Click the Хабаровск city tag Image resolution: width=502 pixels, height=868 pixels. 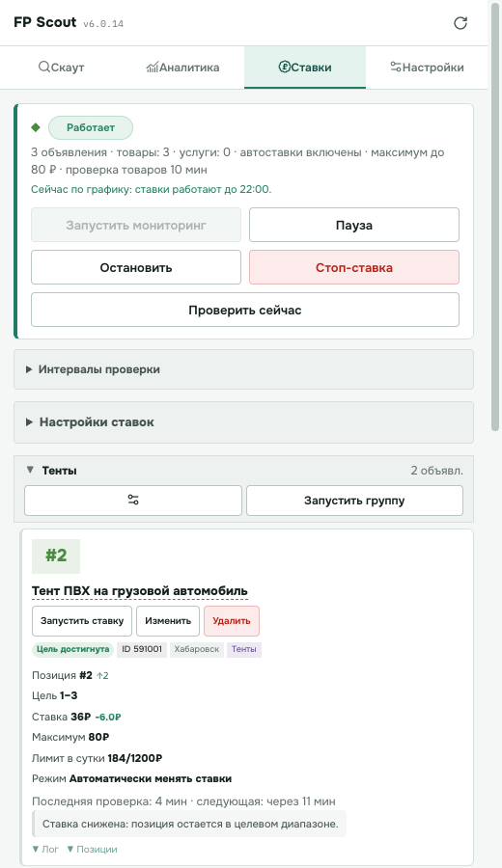197,649
